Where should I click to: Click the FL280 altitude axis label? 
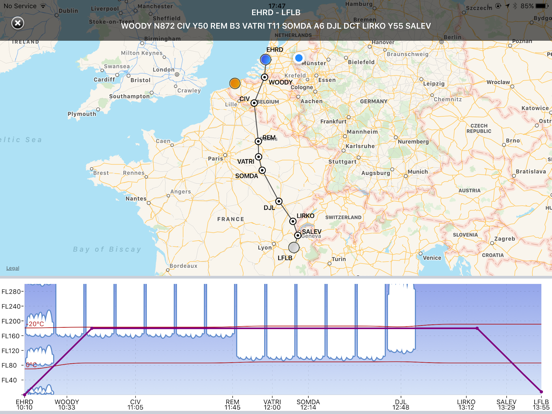(x=11, y=291)
